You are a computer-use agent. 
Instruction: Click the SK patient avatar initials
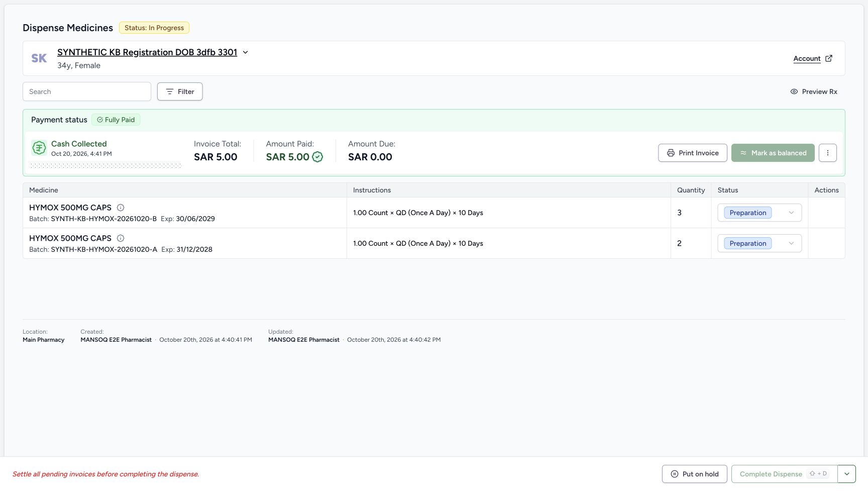coord(39,58)
